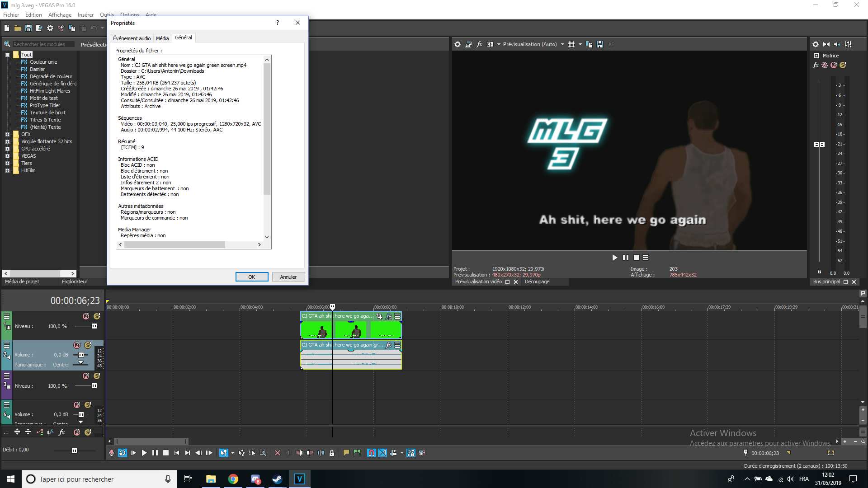The height and width of the screenshot is (488, 868).
Task: Expand the OFX folder in the tree
Action: tap(7, 134)
